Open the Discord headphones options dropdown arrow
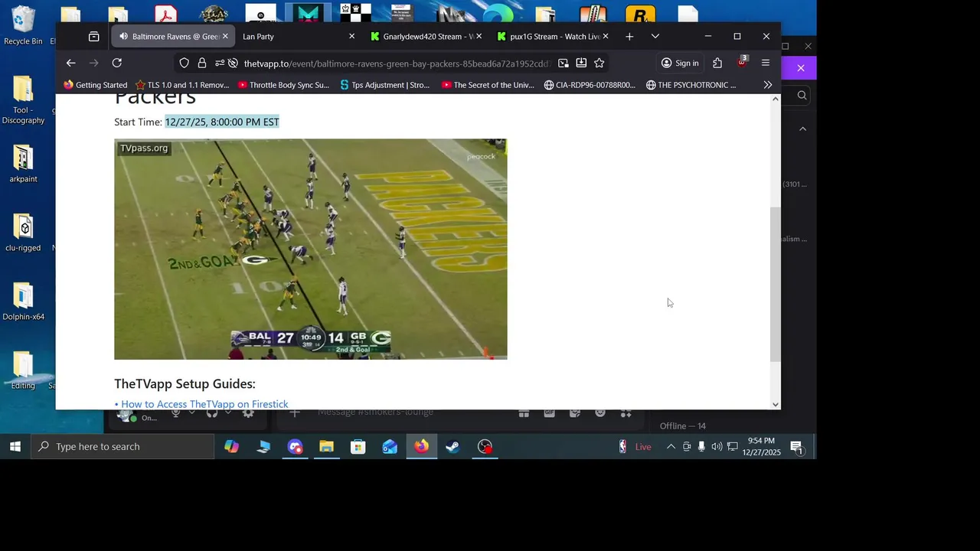 pos(227,412)
